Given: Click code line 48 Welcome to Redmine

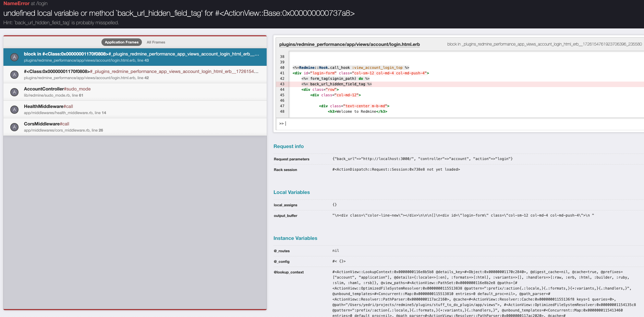Looking at the screenshot, I should [357, 111].
